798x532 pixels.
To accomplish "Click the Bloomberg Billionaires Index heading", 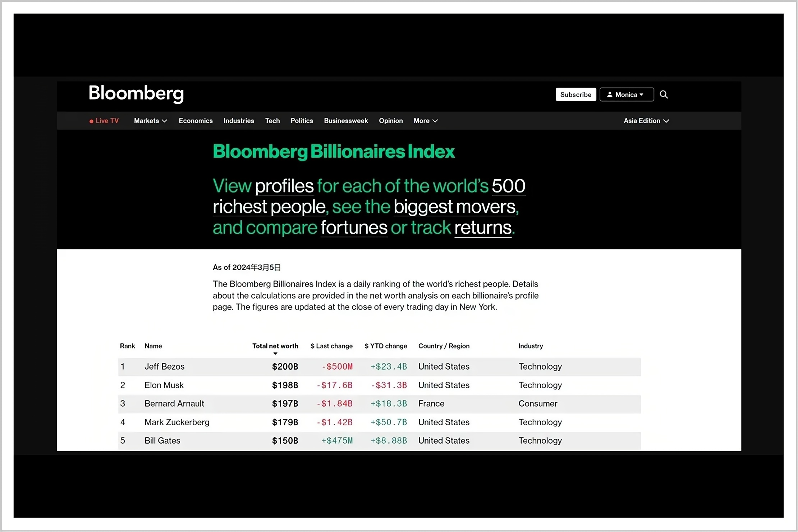I will click(334, 152).
